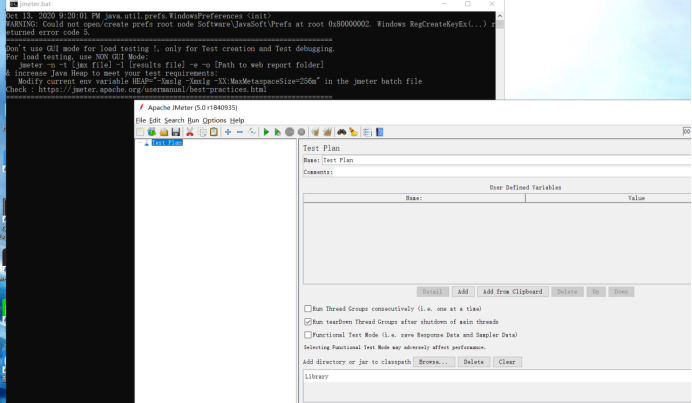Viewport: 692px width, 403px height.
Task: Collapse all nodes with minus icon
Action: point(240,132)
